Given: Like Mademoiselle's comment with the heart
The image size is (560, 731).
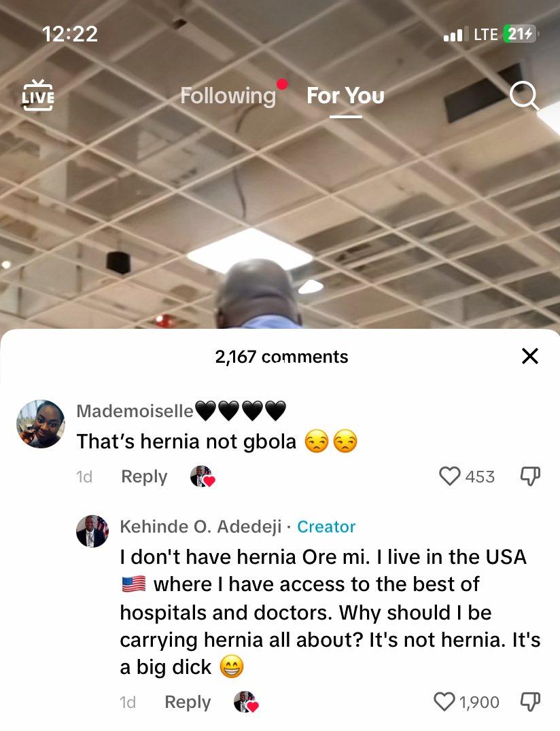Looking at the screenshot, I should [449, 476].
